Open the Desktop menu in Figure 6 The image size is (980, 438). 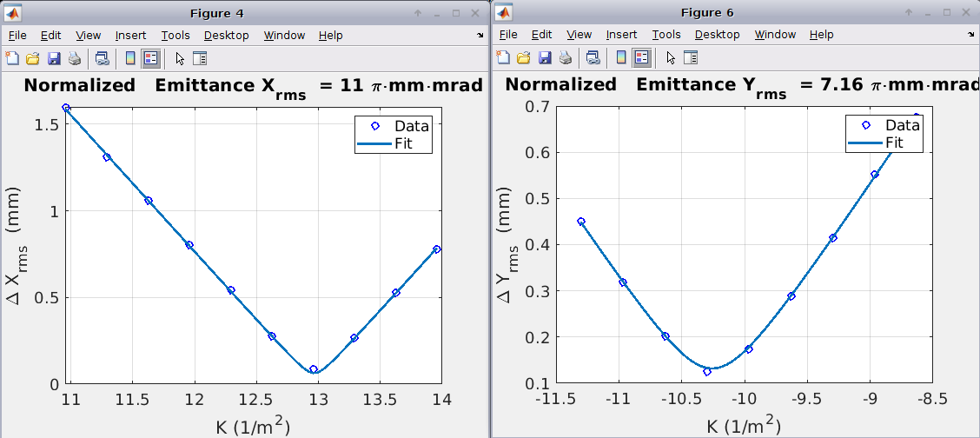click(x=717, y=35)
